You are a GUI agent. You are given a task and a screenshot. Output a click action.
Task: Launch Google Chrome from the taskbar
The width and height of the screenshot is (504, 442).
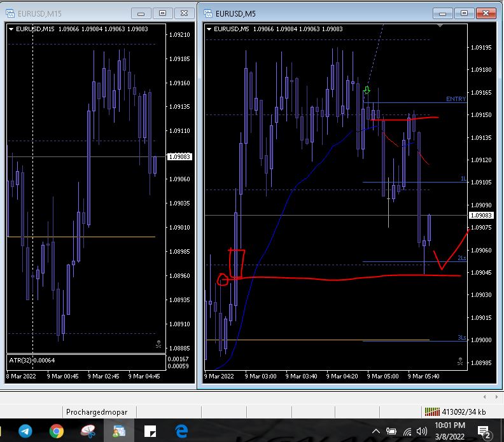coord(57,431)
